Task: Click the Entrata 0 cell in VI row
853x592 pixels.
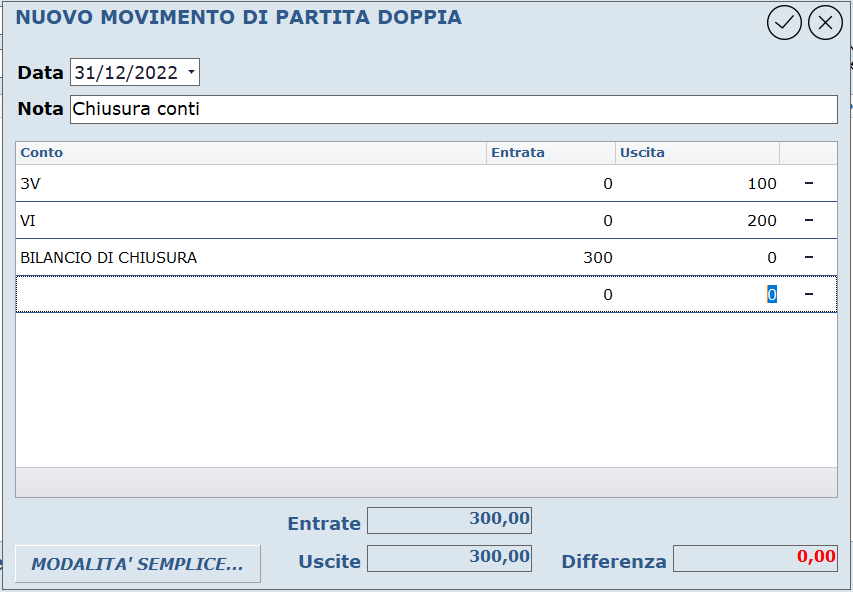Action: (x=551, y=220)
